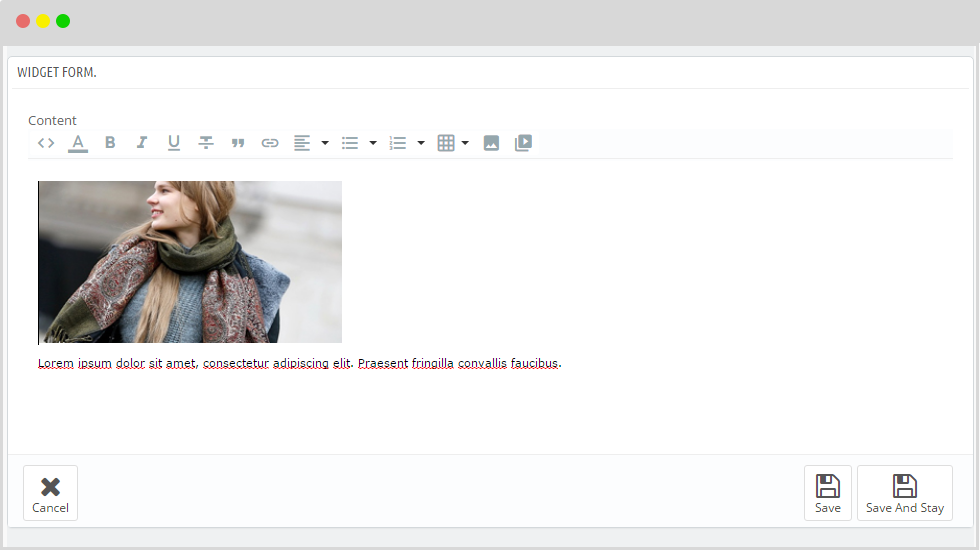Click Save And Stay button
Image resolution: width=980 pixels, height=550 pixels.
coord(904,493)
